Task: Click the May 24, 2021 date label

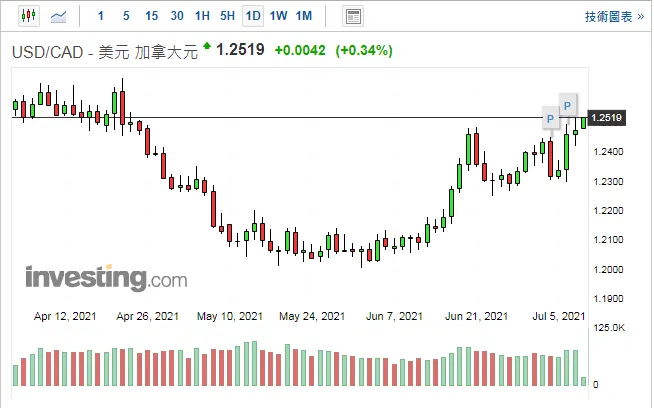Action: point(312,316)
